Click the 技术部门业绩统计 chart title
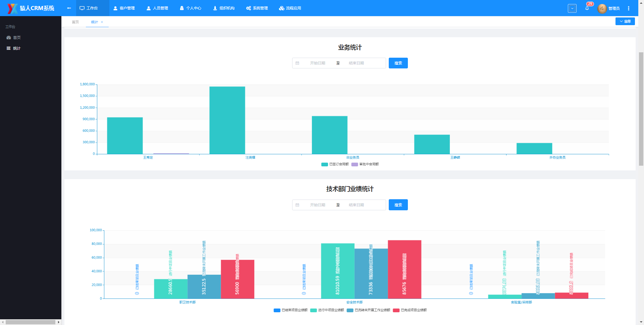Image resolution: width=644 pixels, height=325 pixels. point(350,189)
